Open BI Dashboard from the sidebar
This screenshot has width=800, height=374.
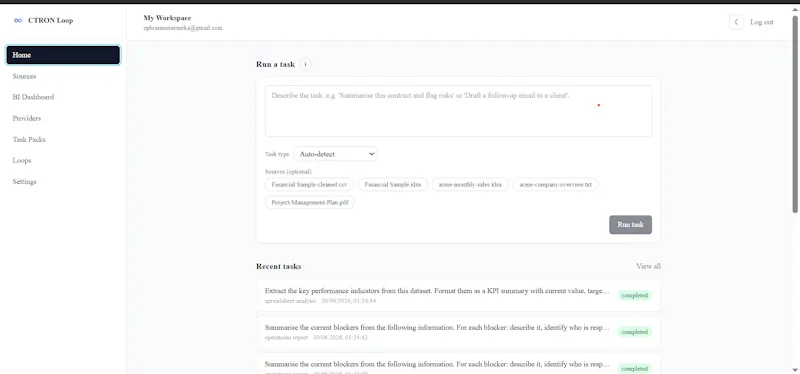(33, 97)
